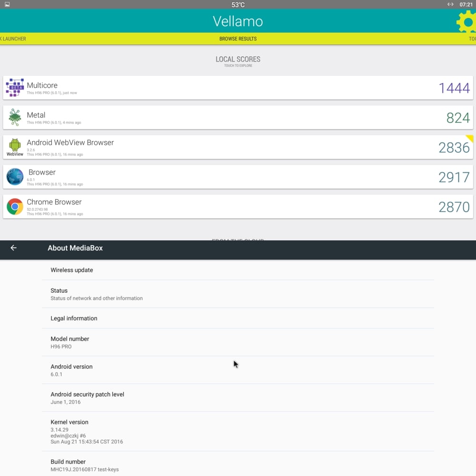Click 'Android WebView Browser' name label

pyautogui.click(x=70, y=142)
